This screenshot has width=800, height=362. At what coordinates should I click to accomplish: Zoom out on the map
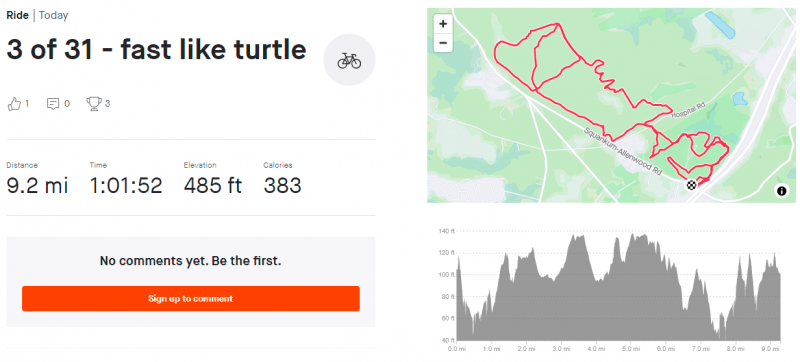tap(443, 43)
